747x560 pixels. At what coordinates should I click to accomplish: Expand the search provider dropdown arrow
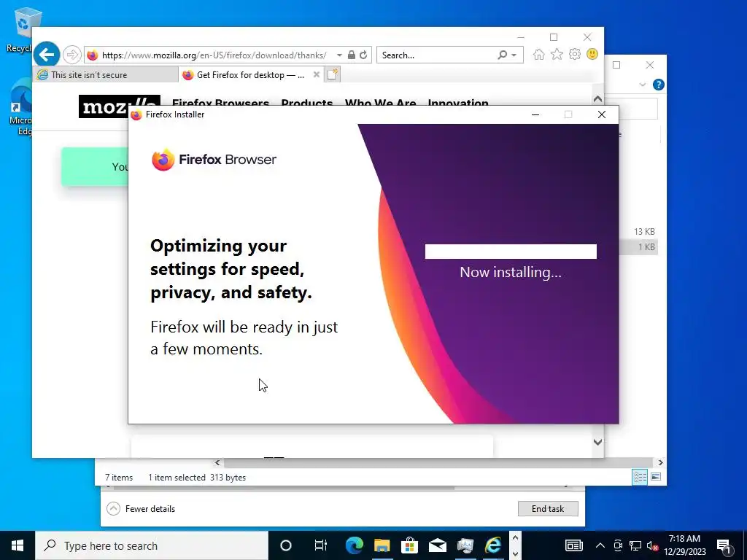click(x=514, y=55)
